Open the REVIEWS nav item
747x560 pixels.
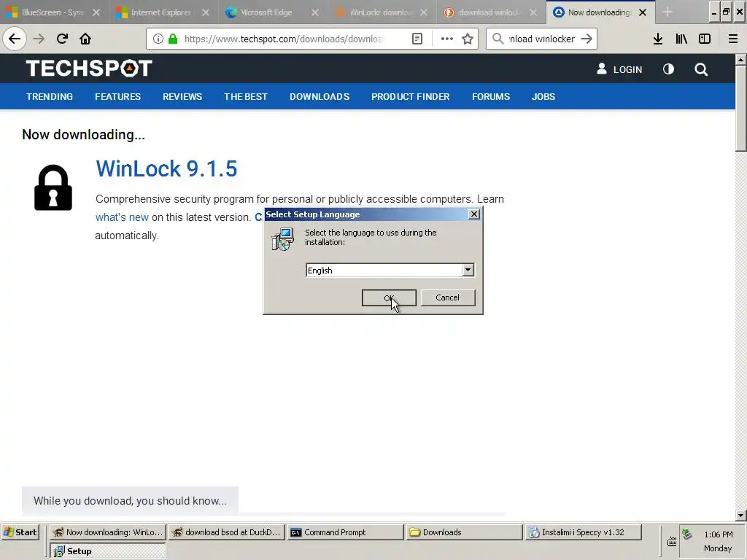pos(182,97)
